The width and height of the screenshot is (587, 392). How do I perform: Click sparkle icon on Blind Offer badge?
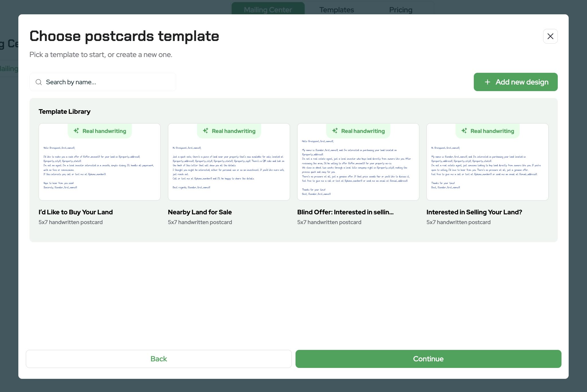click(x=335, y=131)
